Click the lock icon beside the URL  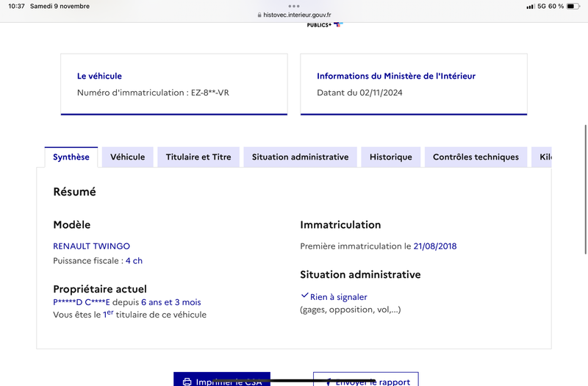[x=259, y=15]
